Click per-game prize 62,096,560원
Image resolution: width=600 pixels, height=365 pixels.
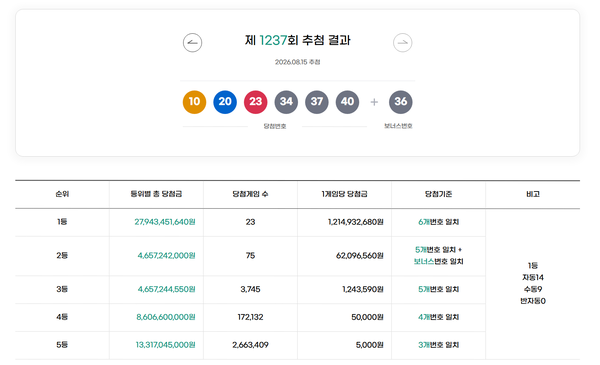360,256
